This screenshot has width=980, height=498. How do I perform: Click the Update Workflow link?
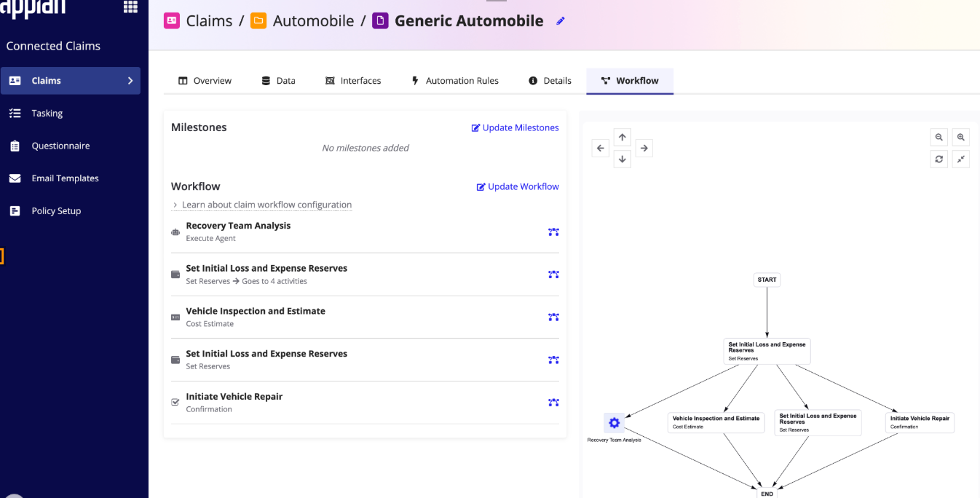(518, 186)
